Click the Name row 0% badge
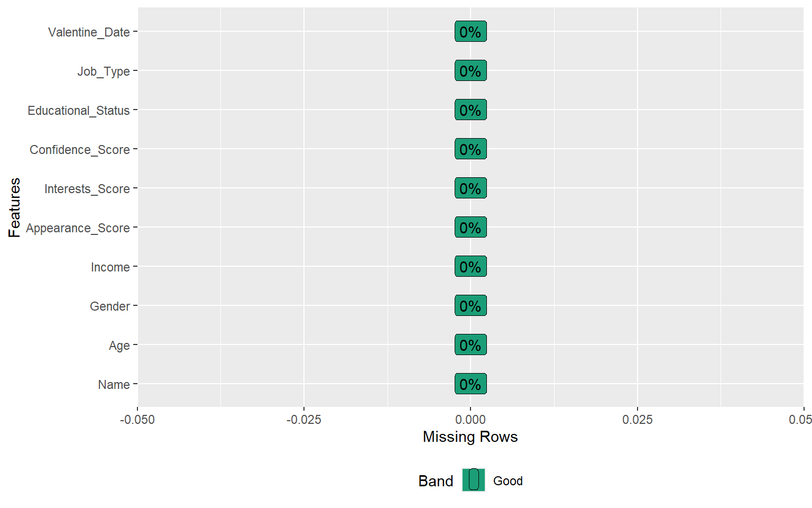812x508 pixels. pos(470,384)
